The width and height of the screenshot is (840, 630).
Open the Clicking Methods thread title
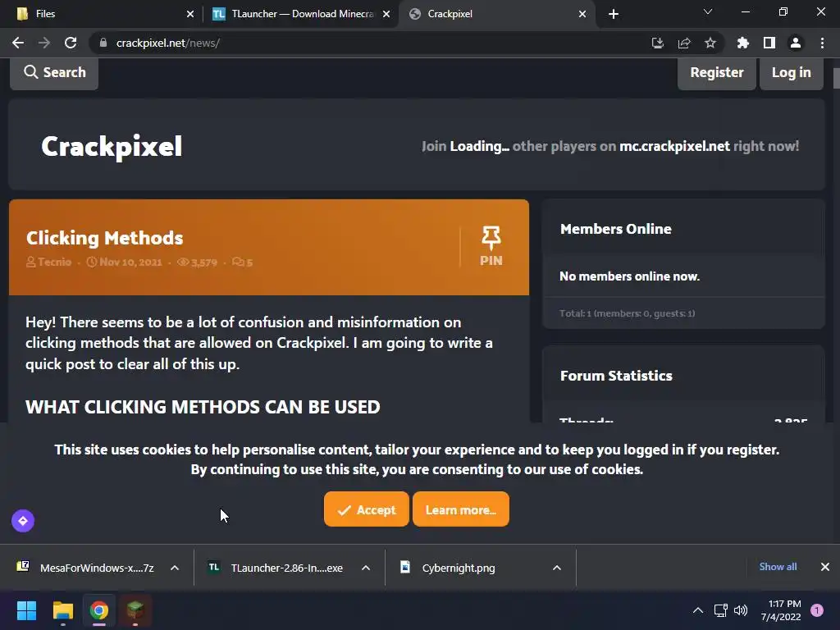point(104,238)
